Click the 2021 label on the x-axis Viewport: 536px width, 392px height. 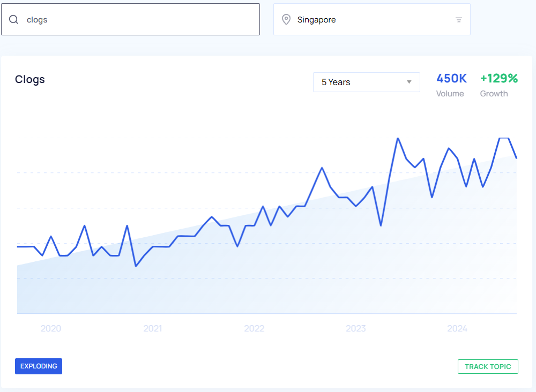(153, 328)
